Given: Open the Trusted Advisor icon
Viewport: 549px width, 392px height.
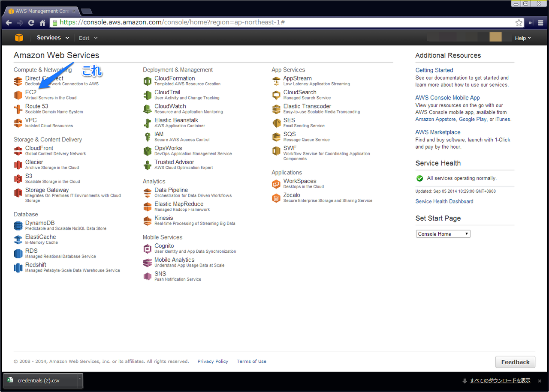Looking at the screenshot, I should click(147, 165).
